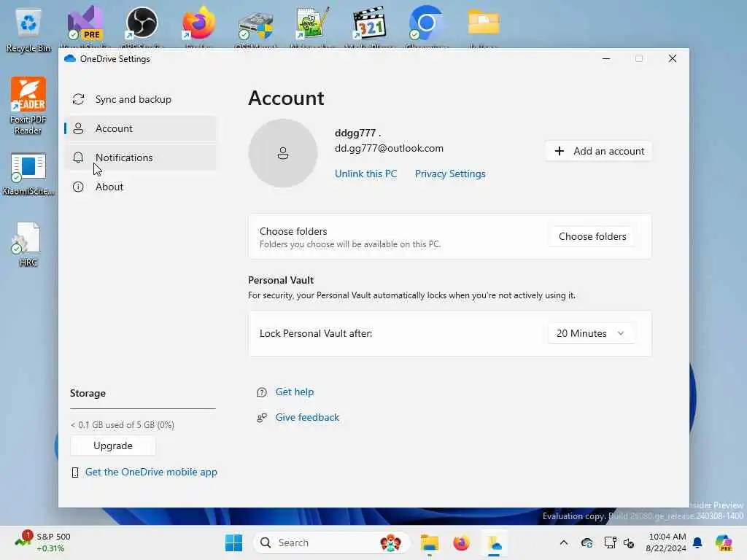The image size is (747, 560).
Task: Open the notification bell in taskbar
Action: 697,542
